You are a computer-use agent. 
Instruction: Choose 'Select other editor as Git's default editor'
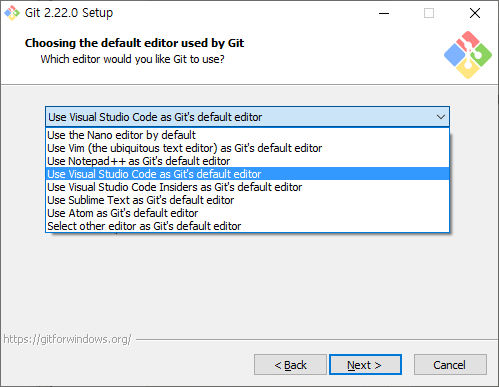coord(247,226)
